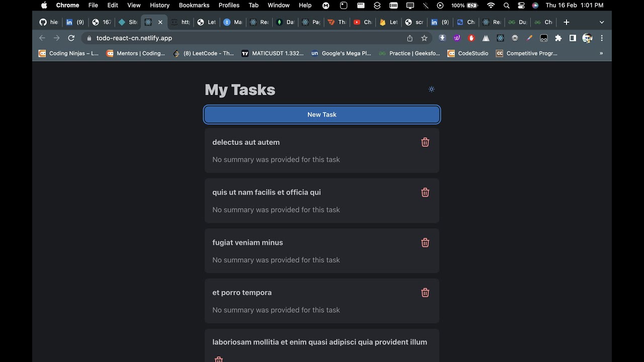Viewport: 644px width, 362px height.
Task: Open the Window menu
Action: [279, 5]
